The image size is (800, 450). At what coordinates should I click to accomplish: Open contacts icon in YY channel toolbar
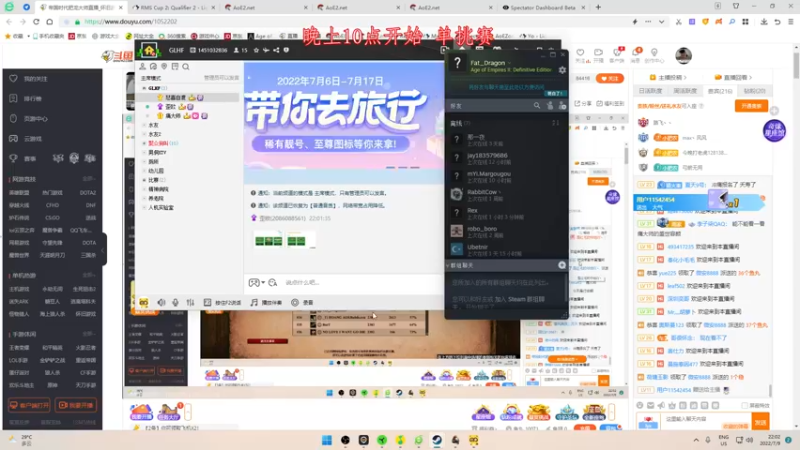(x=143, y=67)
